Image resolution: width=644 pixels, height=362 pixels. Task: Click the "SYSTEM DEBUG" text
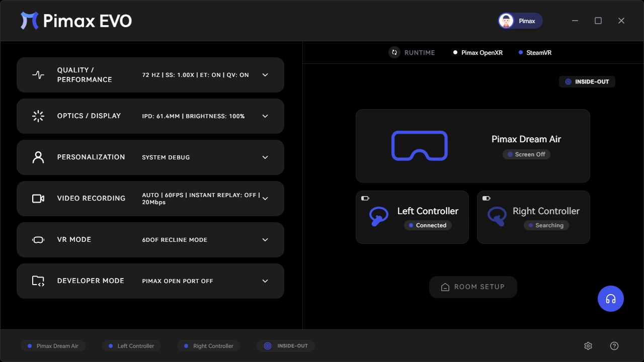[x=166, y=157]
